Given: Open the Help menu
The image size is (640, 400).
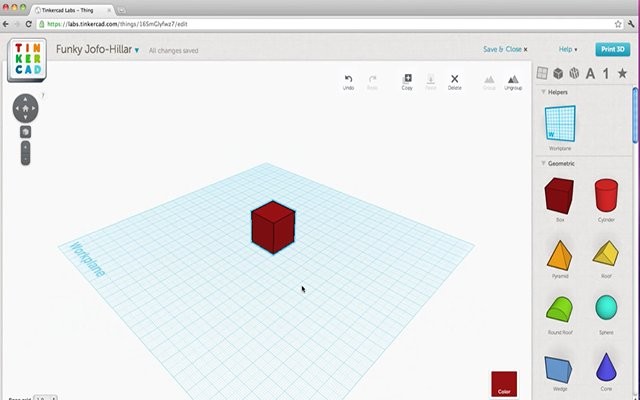Looking at the screenshot, I should [567, 49].
